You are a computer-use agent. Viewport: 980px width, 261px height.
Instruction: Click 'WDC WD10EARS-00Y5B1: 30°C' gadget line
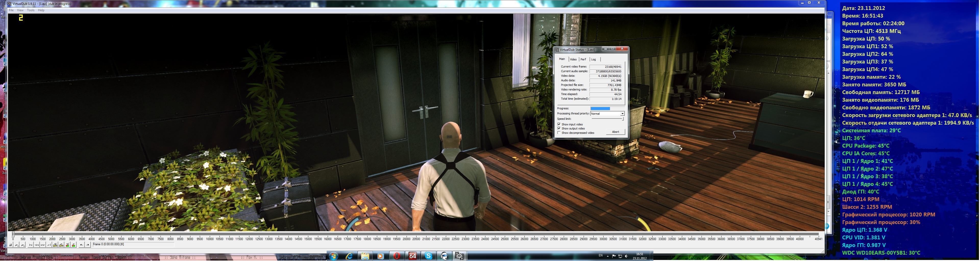click(x=881, y=253)
